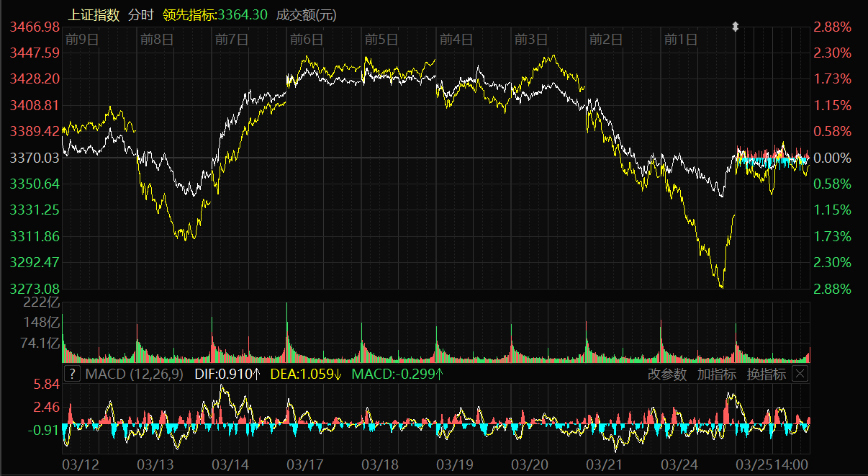Jump to the 前7日 day section
Screen dimensions: 868x476
point(231,40)
